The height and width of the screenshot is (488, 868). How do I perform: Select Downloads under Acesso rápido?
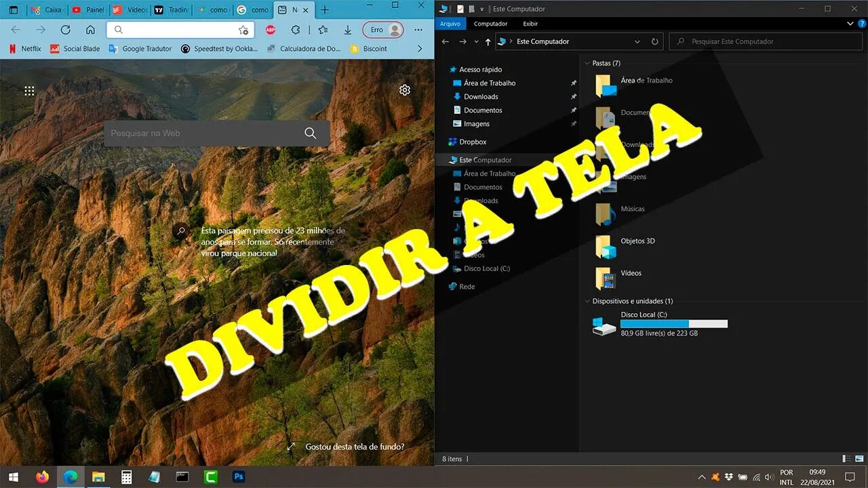coord(481,97)
